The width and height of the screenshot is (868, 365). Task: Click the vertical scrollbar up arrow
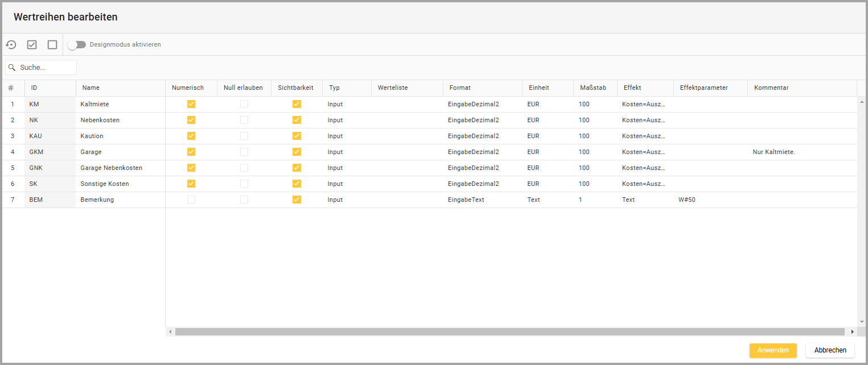point(862,101)
